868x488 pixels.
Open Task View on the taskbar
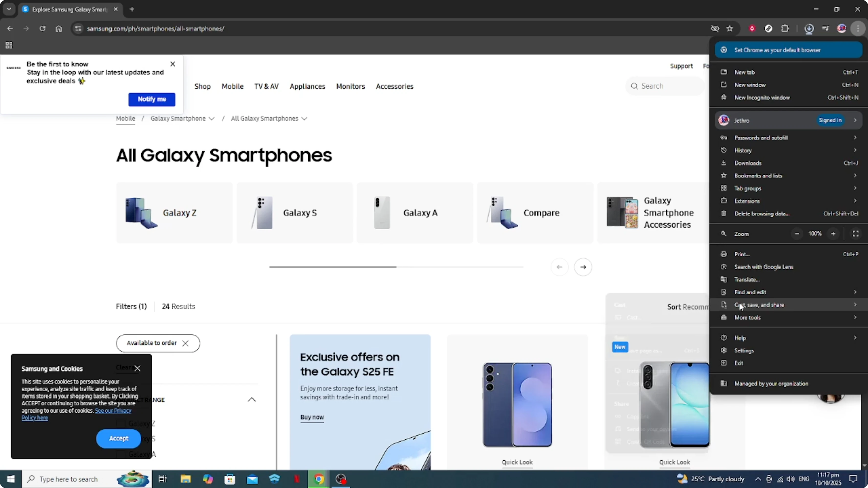(163, 479)
